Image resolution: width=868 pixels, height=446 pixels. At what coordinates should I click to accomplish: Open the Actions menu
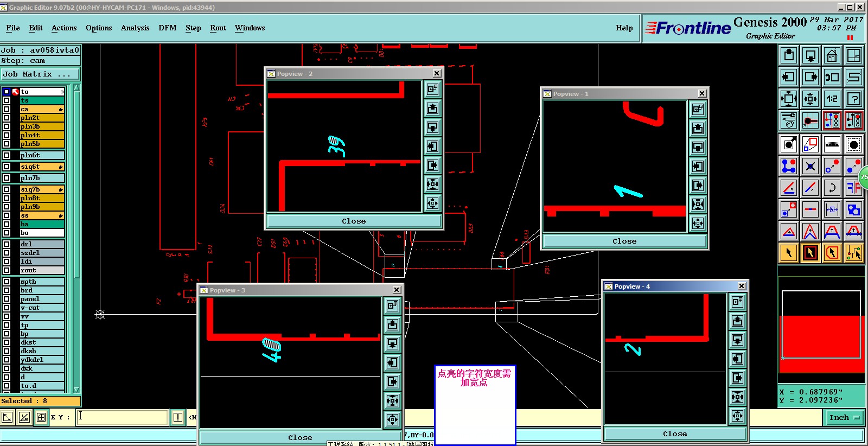coord(64,28)
